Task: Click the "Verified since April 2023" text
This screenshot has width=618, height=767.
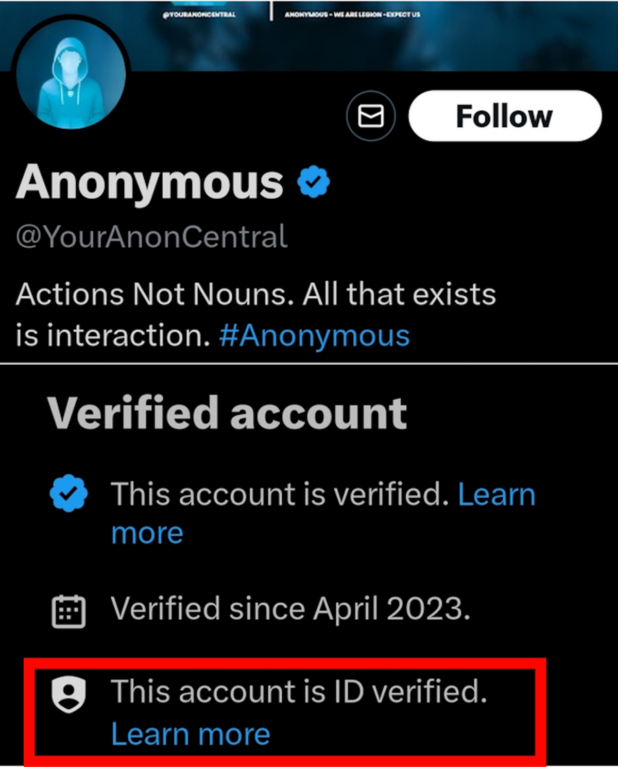Action: [290, 608]
